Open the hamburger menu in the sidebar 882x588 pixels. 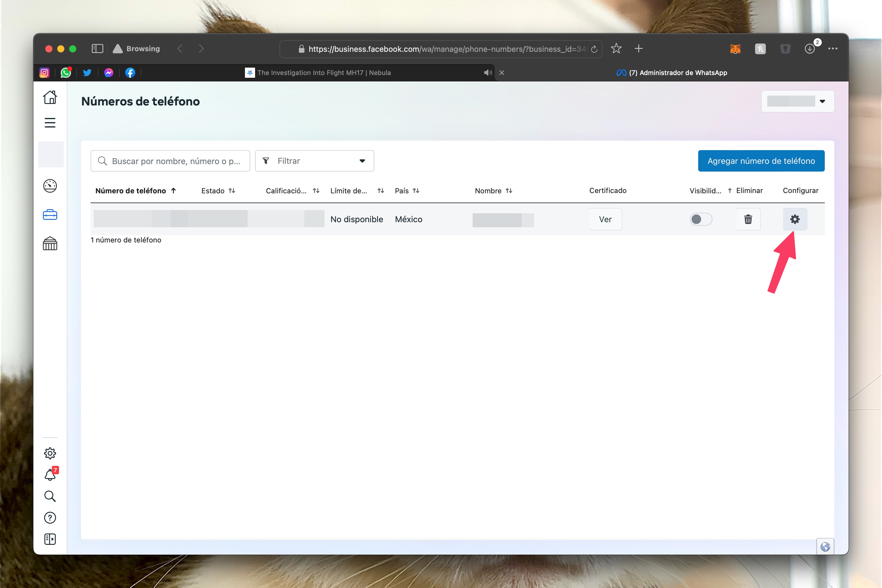[50, 123]
